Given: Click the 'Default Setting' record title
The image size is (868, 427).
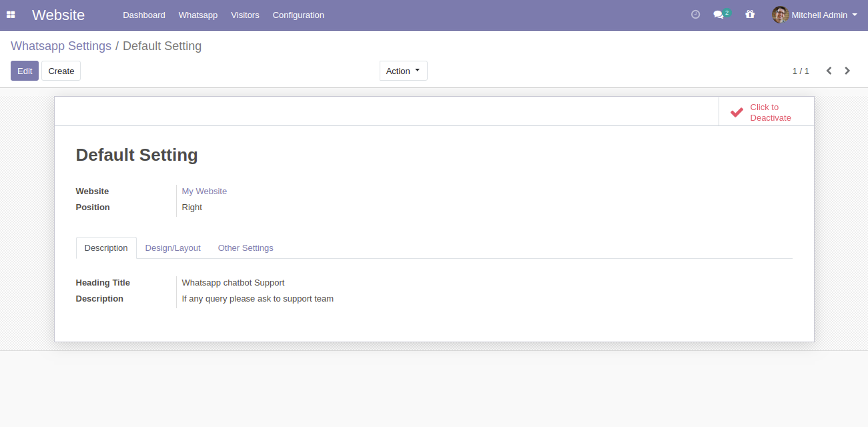Looking at the screenshot, I should click(137, 155).
